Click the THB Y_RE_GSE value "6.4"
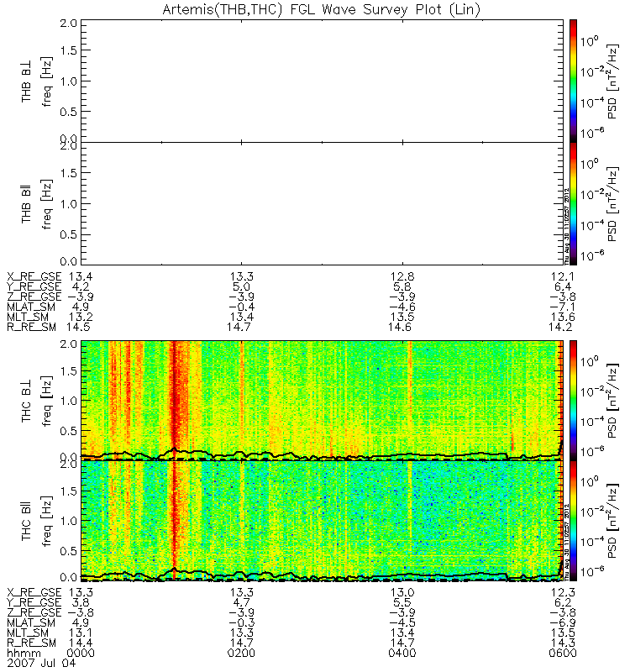The image size is (630, 672). click(x=563, y=286)
